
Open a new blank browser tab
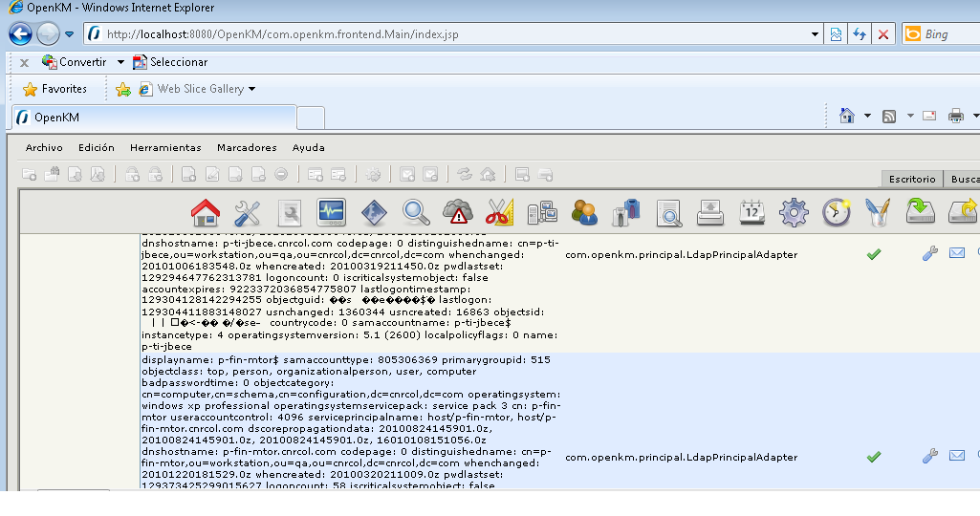pos(311,118)
